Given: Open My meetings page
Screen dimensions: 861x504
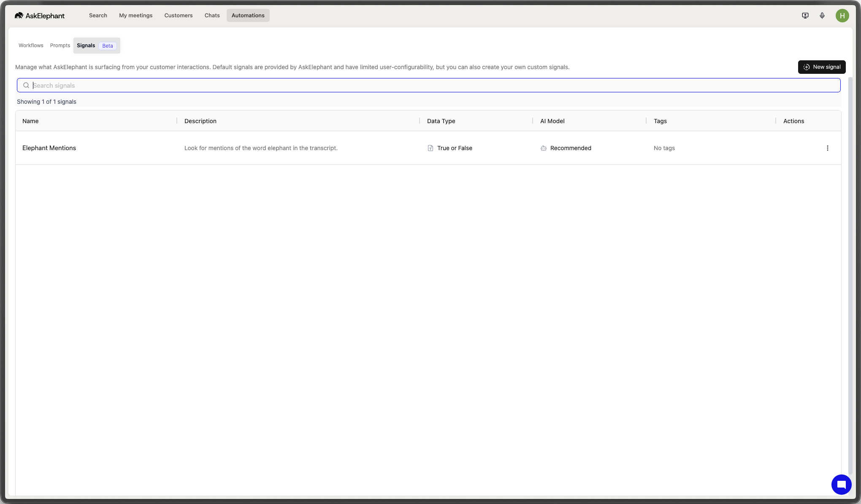Looking at the screenshot, I should (x=135, y=16).
